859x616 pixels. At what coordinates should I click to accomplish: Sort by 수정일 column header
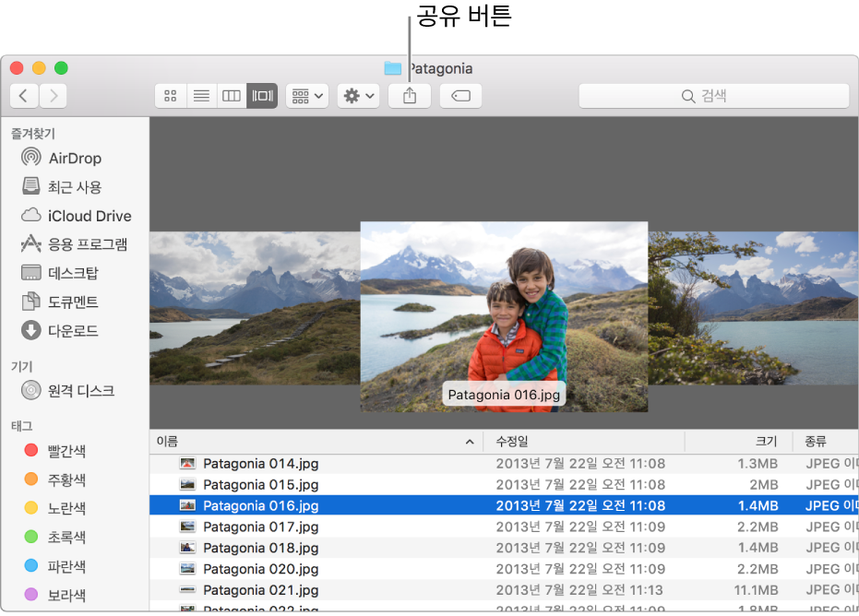(583, 442)
